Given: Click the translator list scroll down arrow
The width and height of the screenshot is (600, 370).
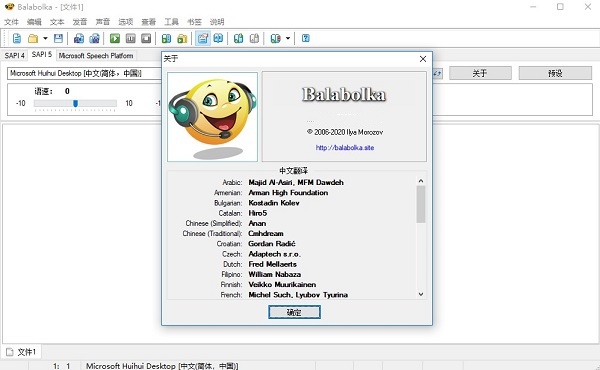Looking at the screenshot, I should tap(421, 294).
